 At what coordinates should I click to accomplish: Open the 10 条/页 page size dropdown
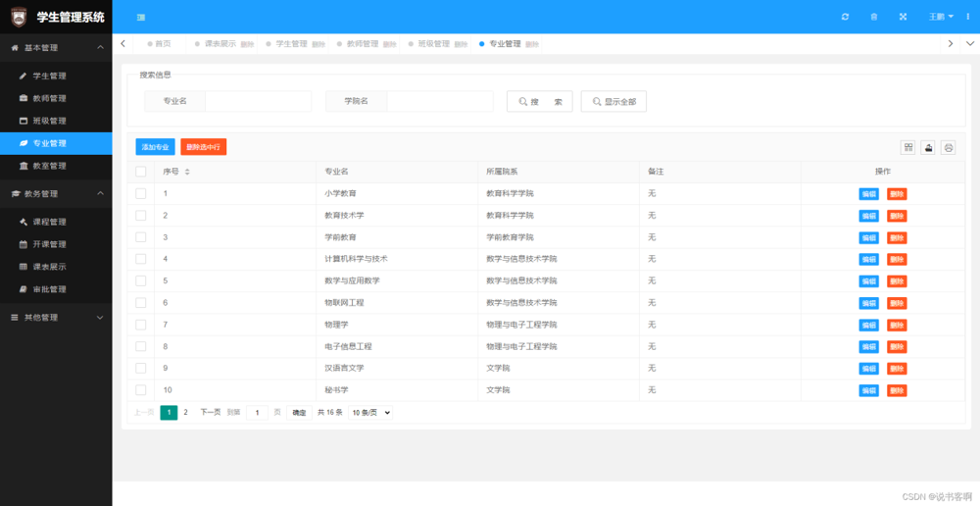[370, 413]
